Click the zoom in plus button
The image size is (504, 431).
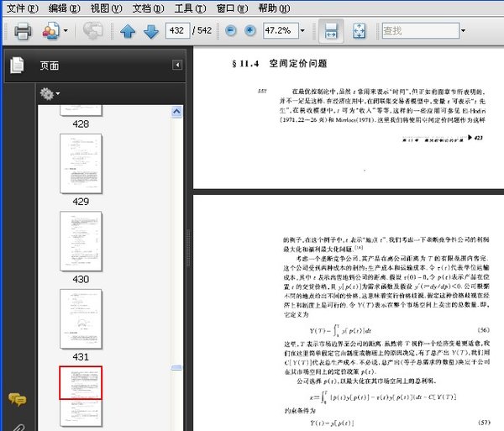point(249,30)
